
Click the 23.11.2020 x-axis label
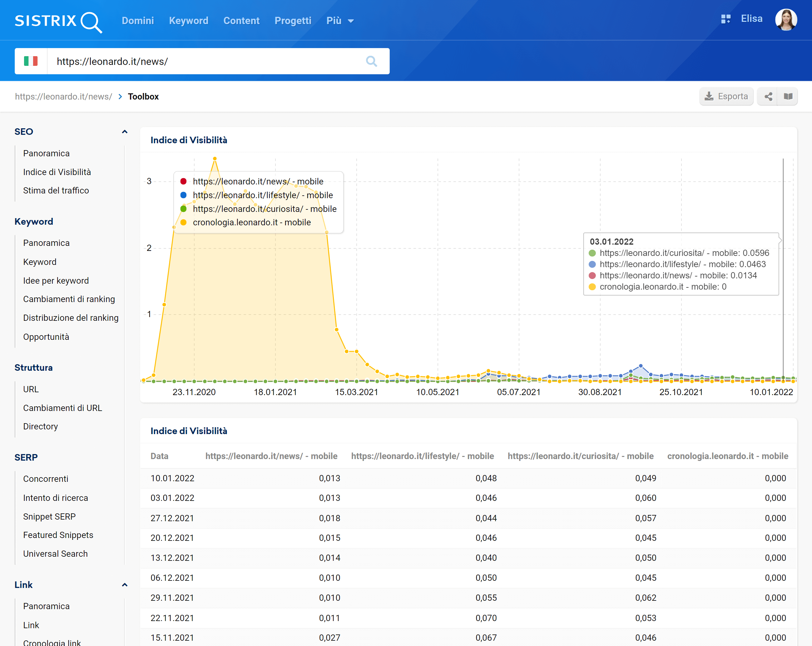pos(194,392)
